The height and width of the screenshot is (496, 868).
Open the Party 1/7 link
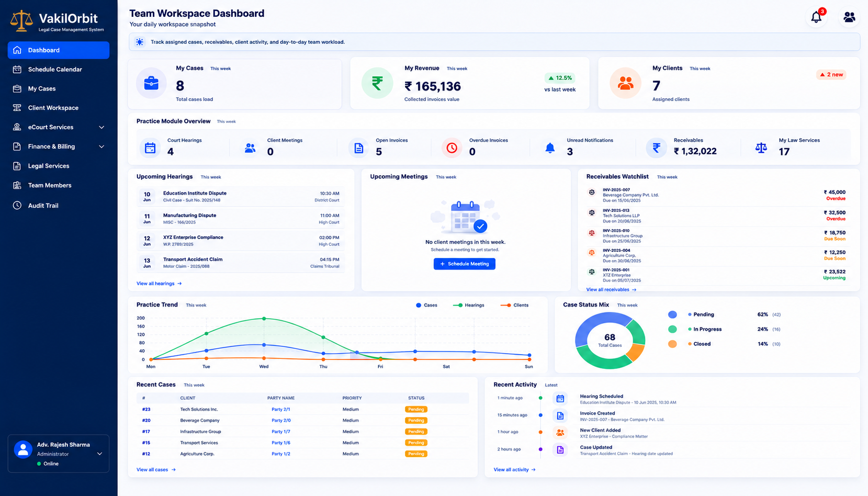click(x=281, y=432)
